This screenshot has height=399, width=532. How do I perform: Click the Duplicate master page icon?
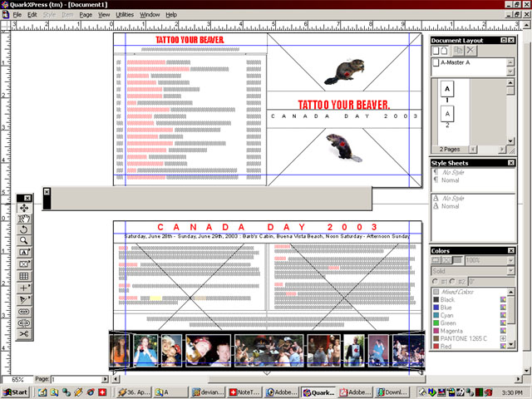point(458,51)
